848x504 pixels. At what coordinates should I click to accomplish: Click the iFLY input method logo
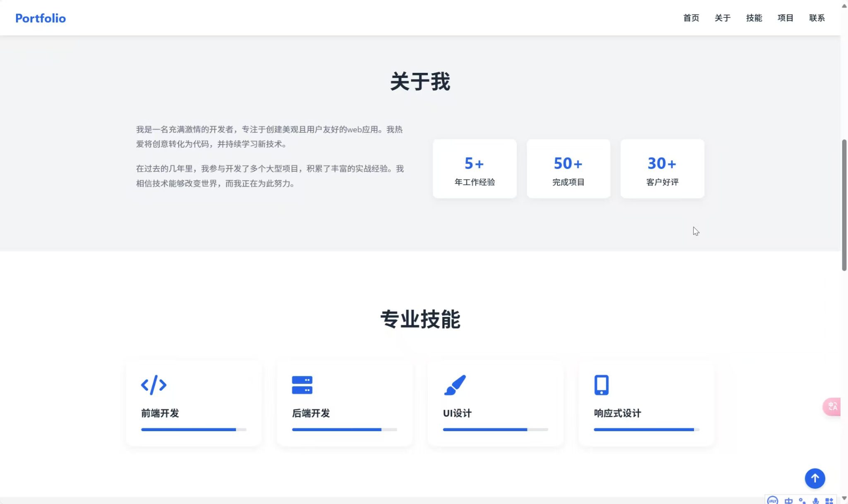coord(772,501)
